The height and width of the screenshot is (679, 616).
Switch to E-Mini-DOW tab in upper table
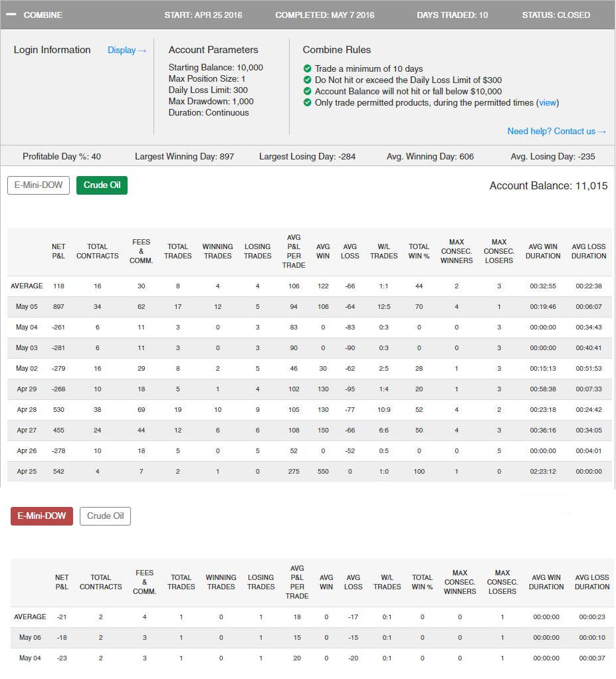pyautogui.click(x=39, y=185)
